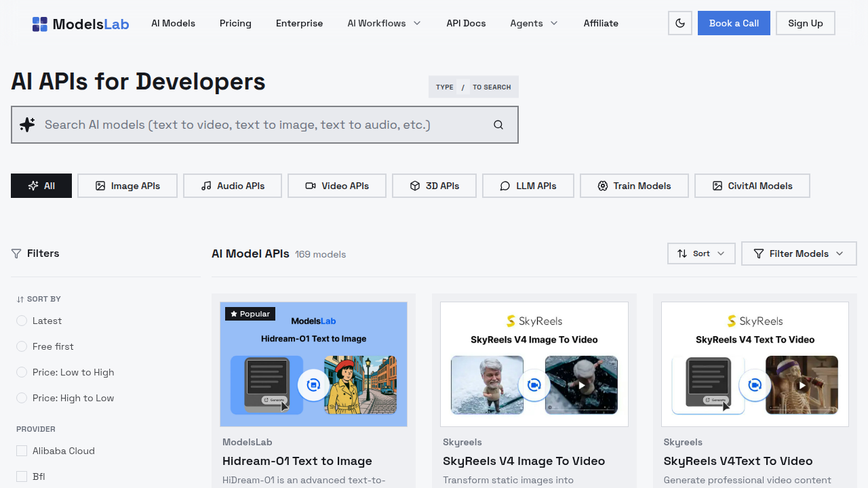Open the SkyReels V4 Text To Video thumbnail

tap(755, 364)
